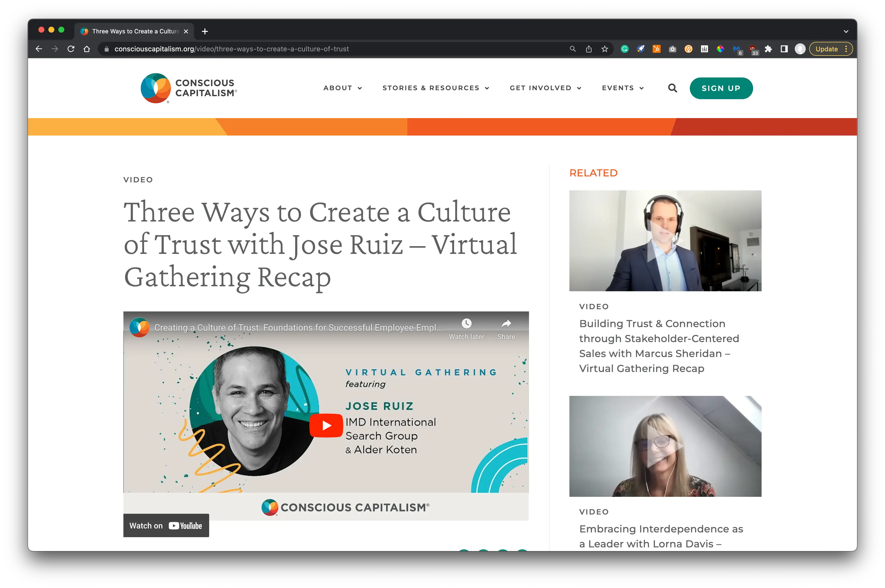Open the Get Involved dropdown
Screen dimensions: 885x588
tap(545, 88)
